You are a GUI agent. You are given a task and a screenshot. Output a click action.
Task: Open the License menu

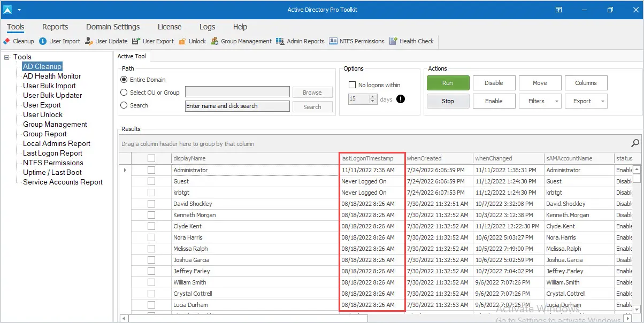pos(170,27)
